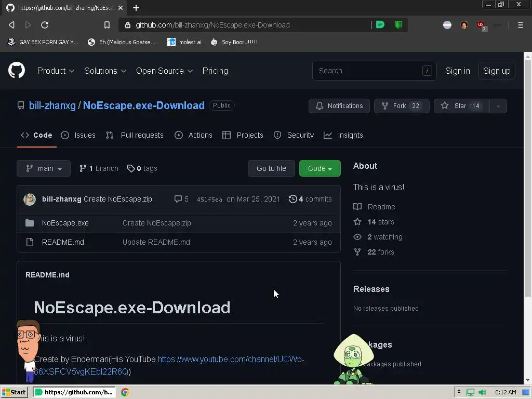Click the GitHub taskbar window button
The width and height of the screenshot is (532, 399).
74,392
